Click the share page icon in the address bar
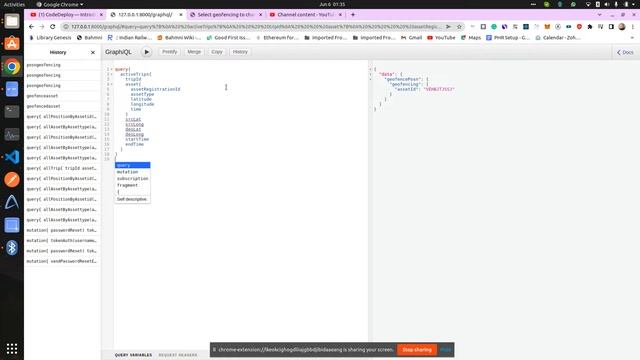The height and width of the screenshot is (360, 640). [448, 27]
